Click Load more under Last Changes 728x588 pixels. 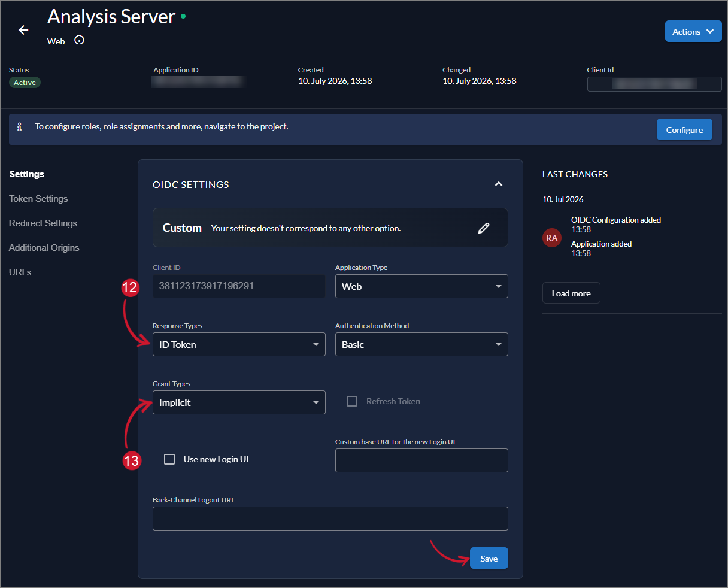[571, 293]
